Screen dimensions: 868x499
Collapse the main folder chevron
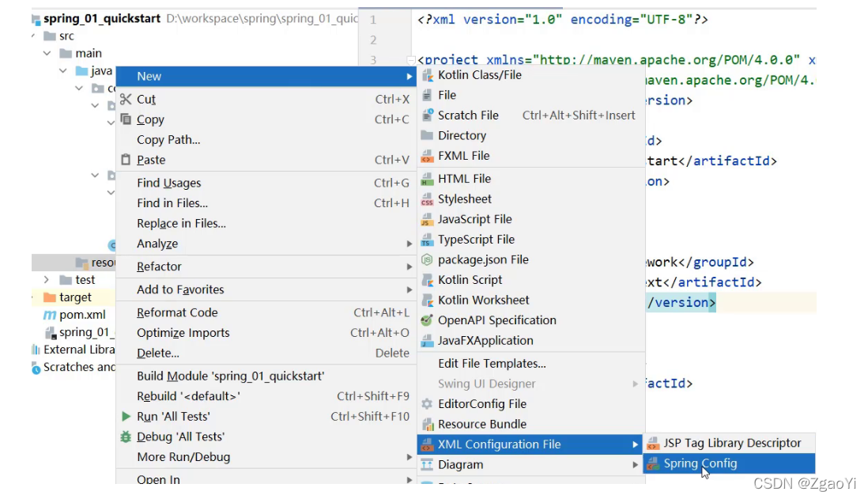[47, 53]
